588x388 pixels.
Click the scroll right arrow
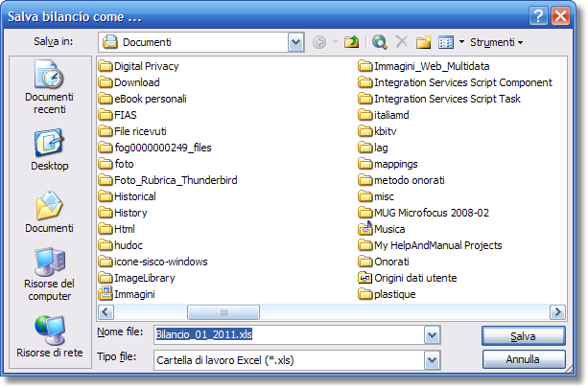click(x=557, y=312)
